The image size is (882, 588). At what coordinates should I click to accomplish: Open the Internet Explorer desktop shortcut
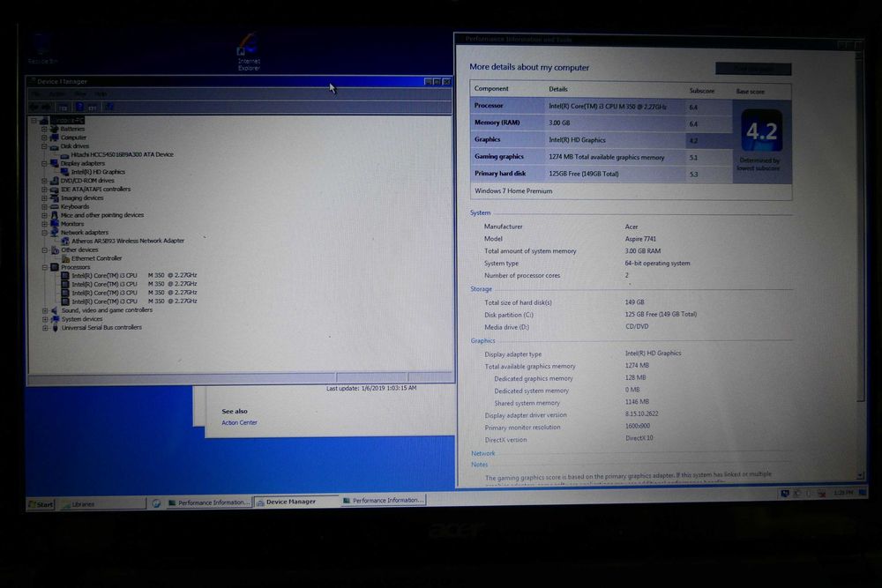point(248,51)
